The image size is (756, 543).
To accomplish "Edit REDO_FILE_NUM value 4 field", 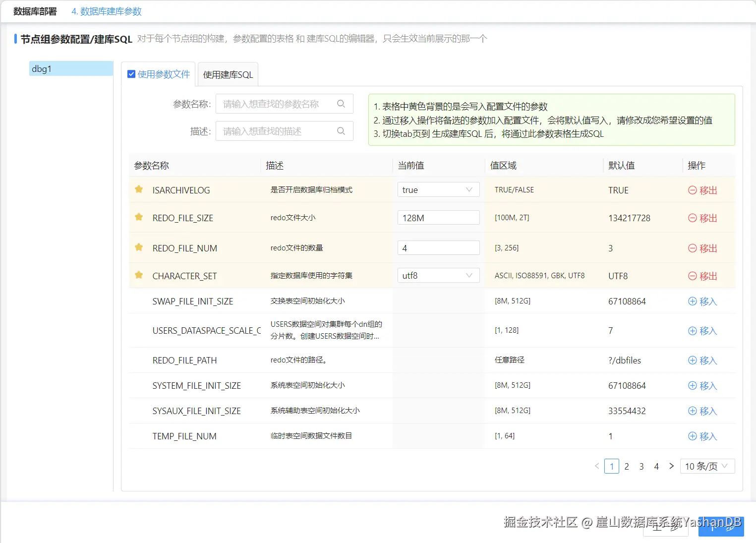I will [438, 248].
